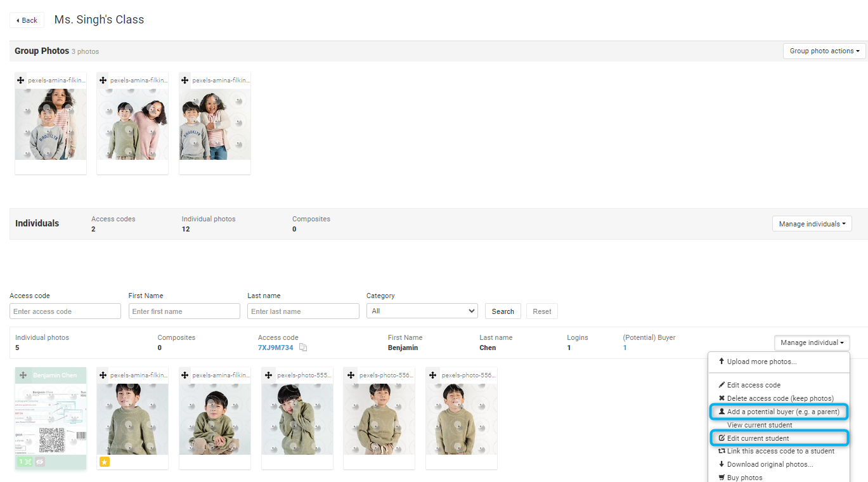Screen dimensions: 868x482
Task: Click the move handle of the first group photo
Action: point(20,81)
